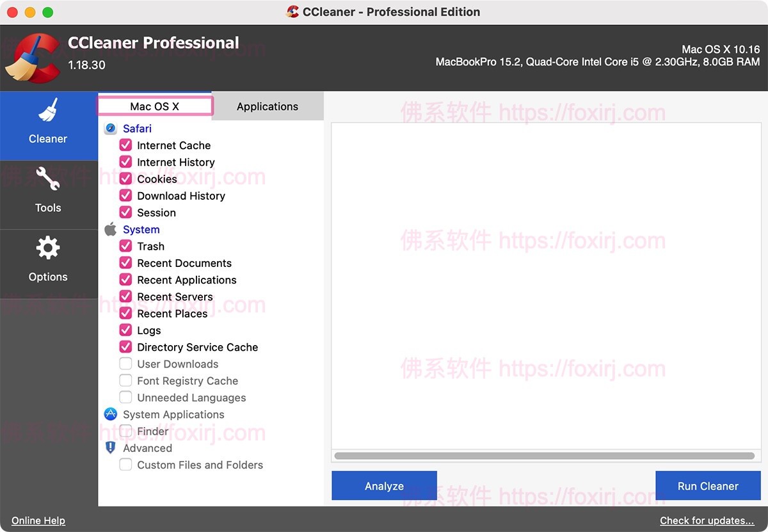
Task: Collapse the Safari category heading
Action: 137,129
